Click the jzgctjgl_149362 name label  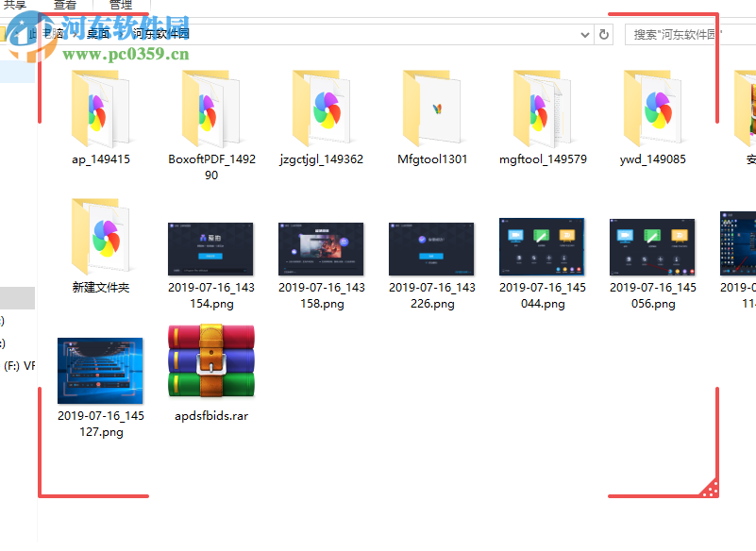pos(322,159)
